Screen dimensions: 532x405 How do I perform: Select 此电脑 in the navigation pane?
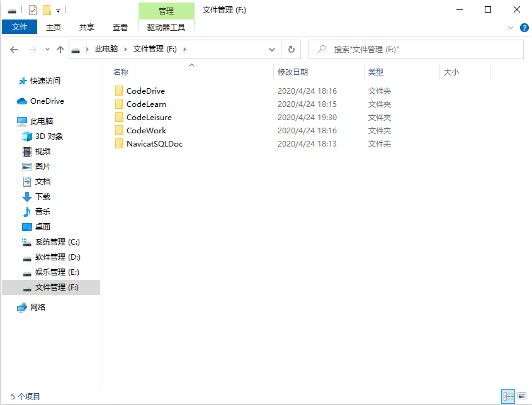pos(42,121)
